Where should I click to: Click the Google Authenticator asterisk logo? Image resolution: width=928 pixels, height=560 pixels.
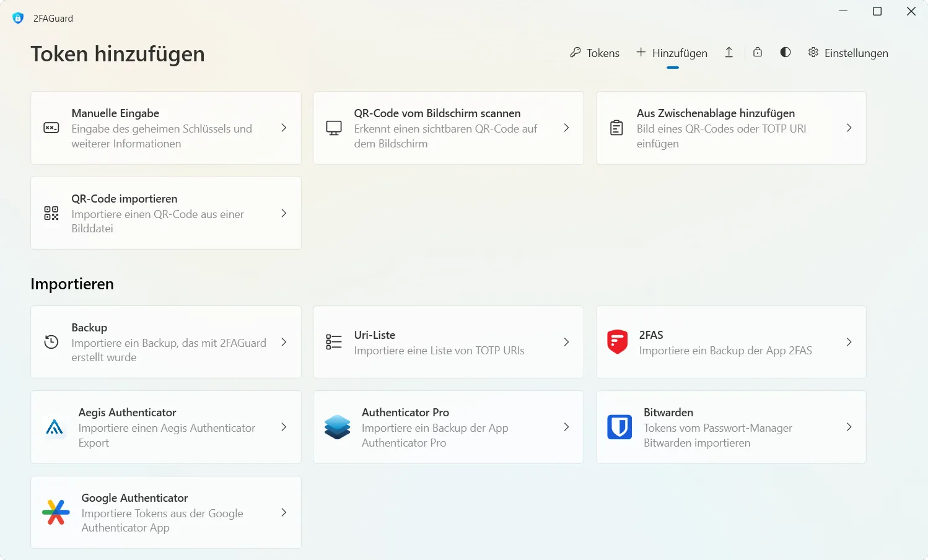(56, 512)
